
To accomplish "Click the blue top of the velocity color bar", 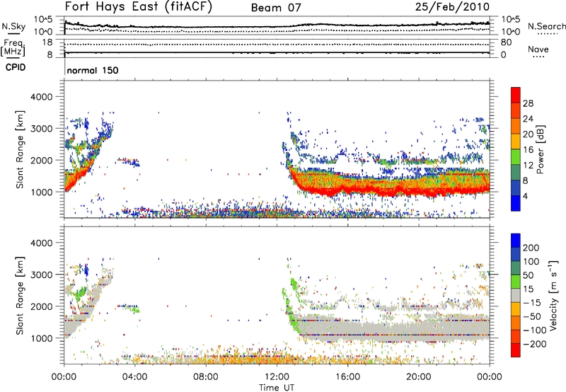I will click(x=516, y=240).
